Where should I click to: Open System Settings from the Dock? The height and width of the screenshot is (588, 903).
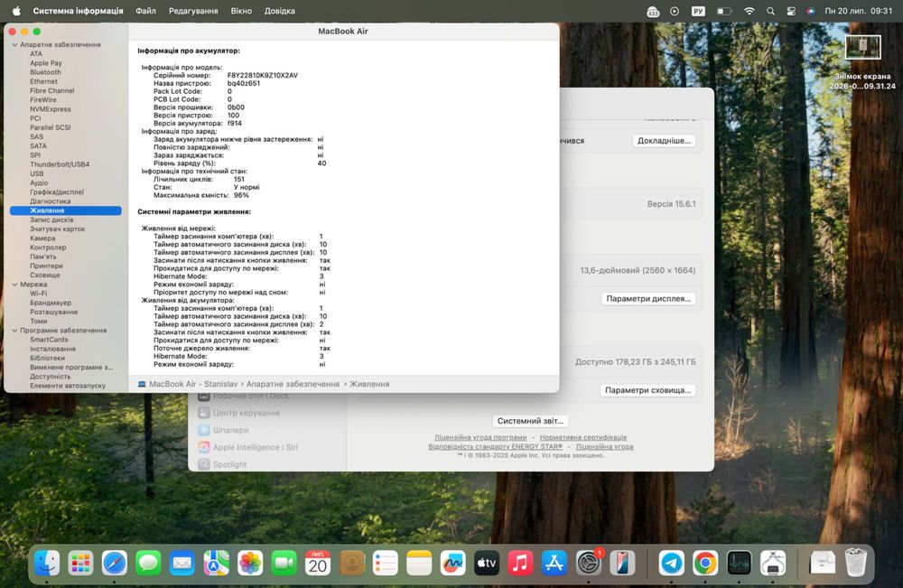589,563
